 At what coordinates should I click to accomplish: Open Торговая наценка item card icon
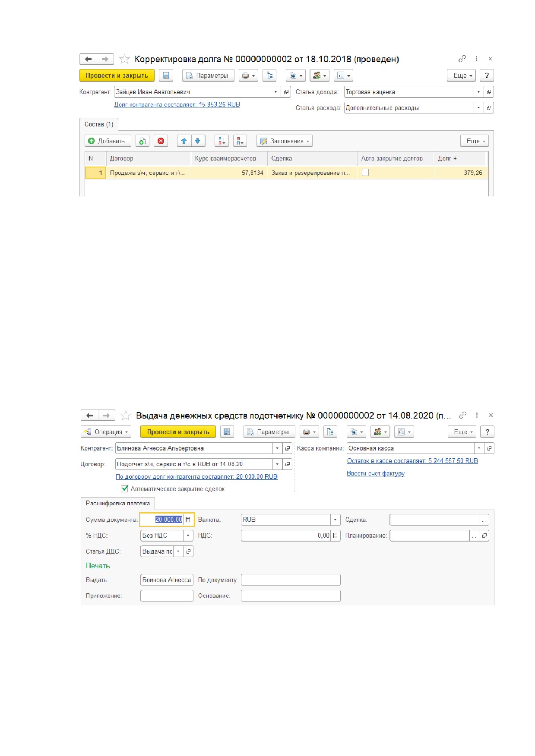pos(489,92)
